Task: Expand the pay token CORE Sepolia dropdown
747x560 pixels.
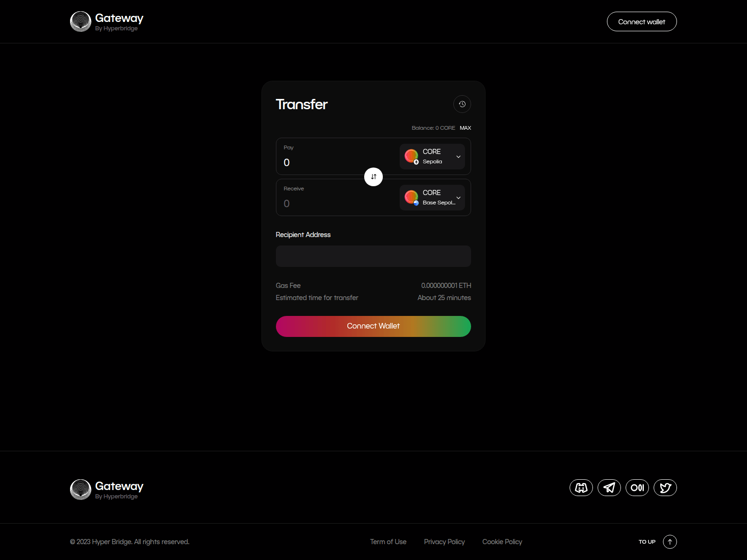Action: click(432, 156)
